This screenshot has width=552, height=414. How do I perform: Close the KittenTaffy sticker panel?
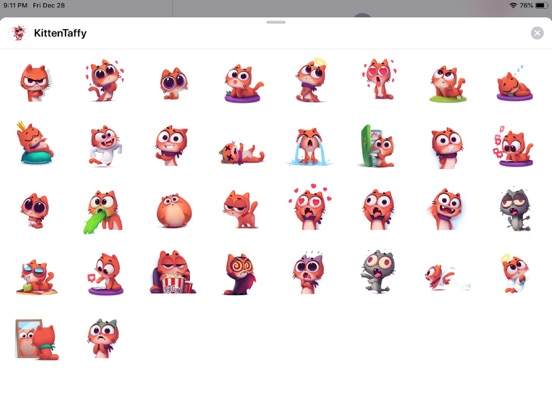pyautogui.click(x=537, y=33)
